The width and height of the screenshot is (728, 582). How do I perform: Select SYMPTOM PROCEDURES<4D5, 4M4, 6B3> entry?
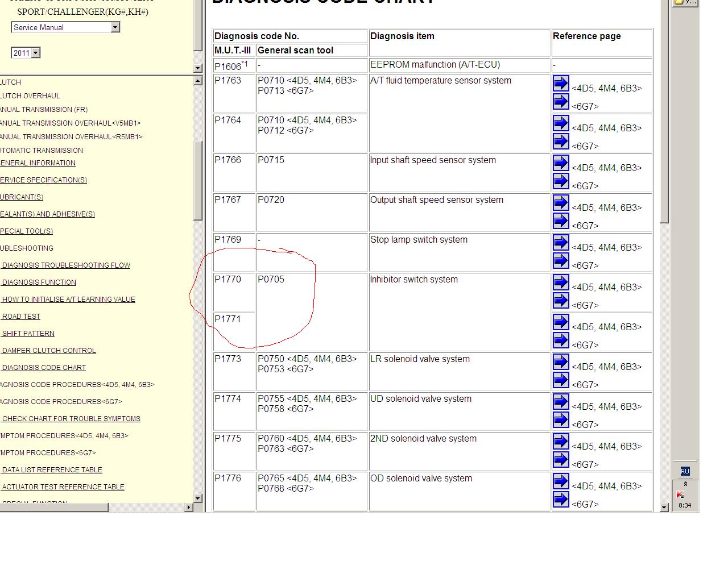click(x=64, y=436)
